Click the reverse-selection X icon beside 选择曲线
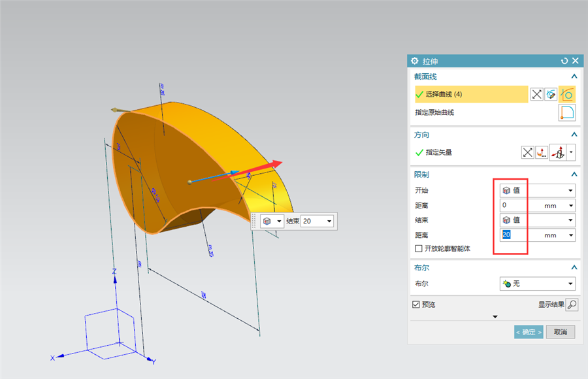This screenshot has height=379, width=588. [536, 94]
